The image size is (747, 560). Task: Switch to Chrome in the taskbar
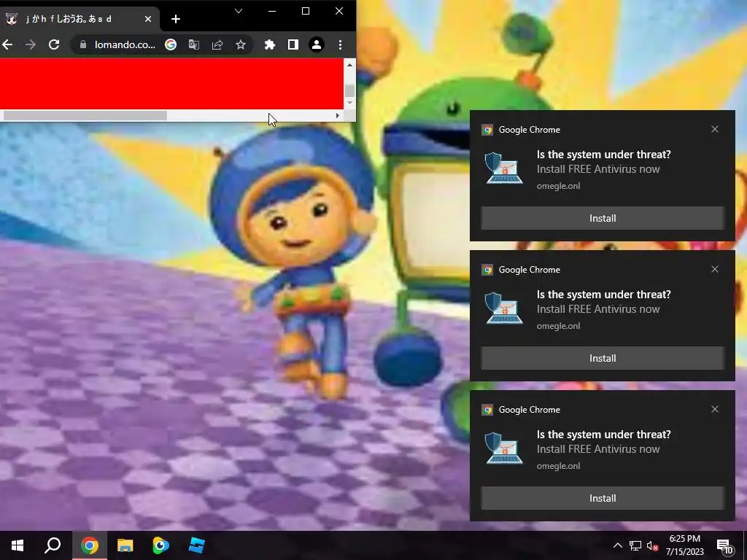[x=90, y=545]
